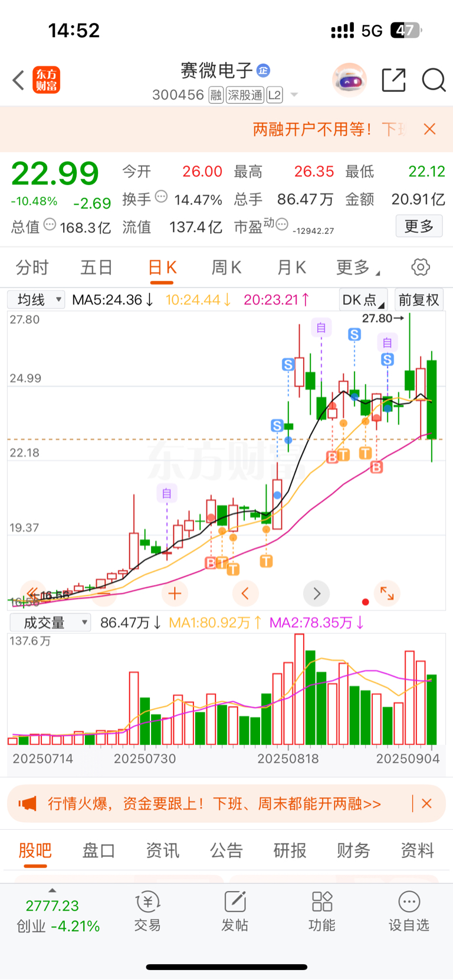Open the 研报 tab
453x980 pixels.
[290, 850]
